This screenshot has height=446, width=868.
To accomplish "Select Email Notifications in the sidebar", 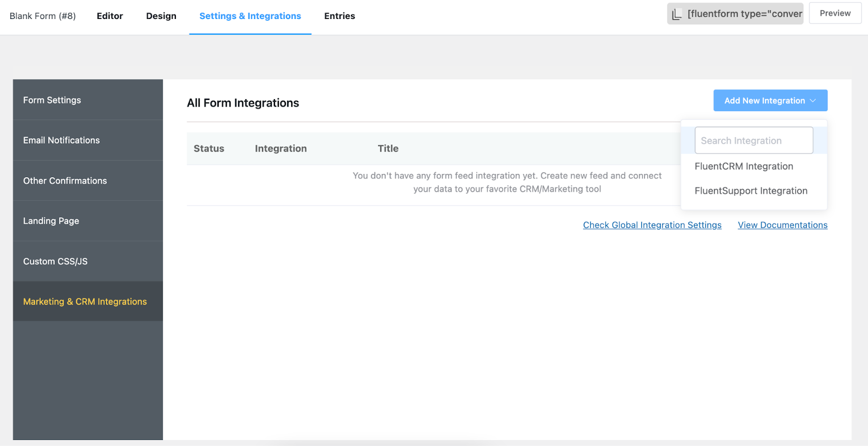I will tap(61, 140).
